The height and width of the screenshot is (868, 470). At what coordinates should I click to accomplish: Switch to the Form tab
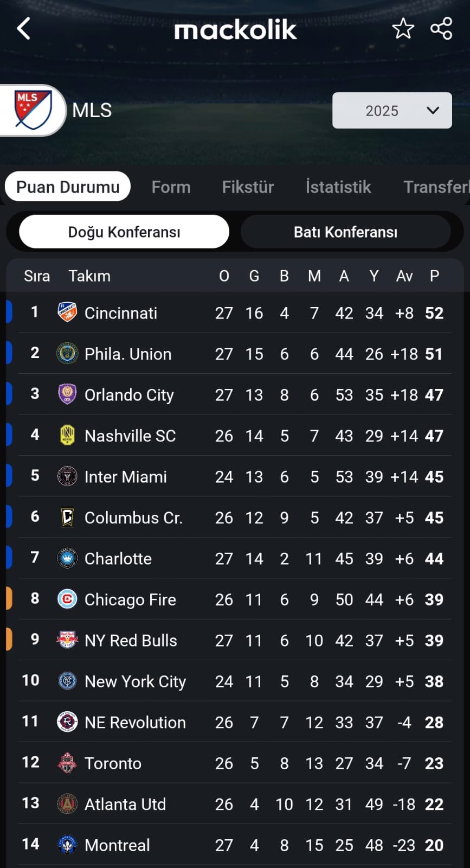click(x=171, y=187)
